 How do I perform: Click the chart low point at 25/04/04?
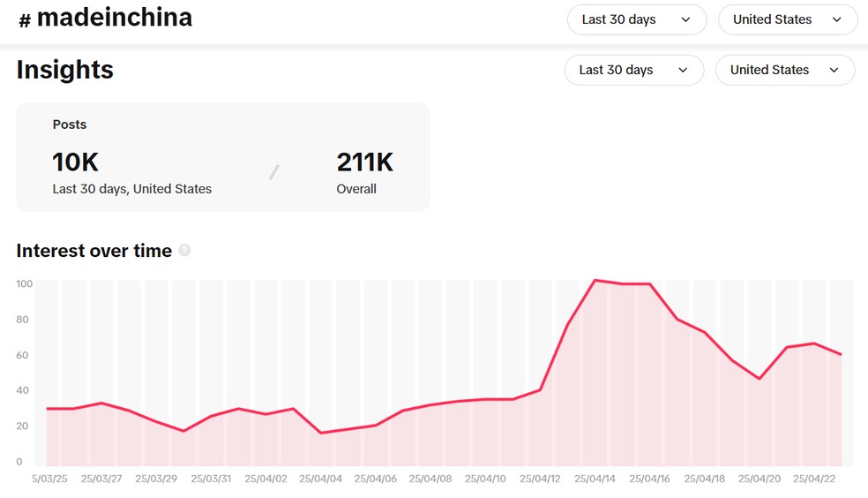[320, 433]
